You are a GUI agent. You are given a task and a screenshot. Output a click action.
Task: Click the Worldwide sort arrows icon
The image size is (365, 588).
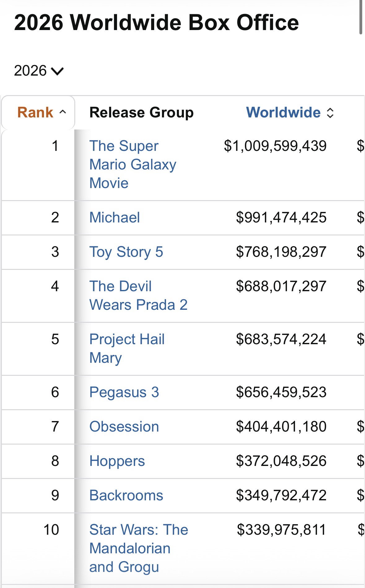pyautogui.click(x=330, y=113)
